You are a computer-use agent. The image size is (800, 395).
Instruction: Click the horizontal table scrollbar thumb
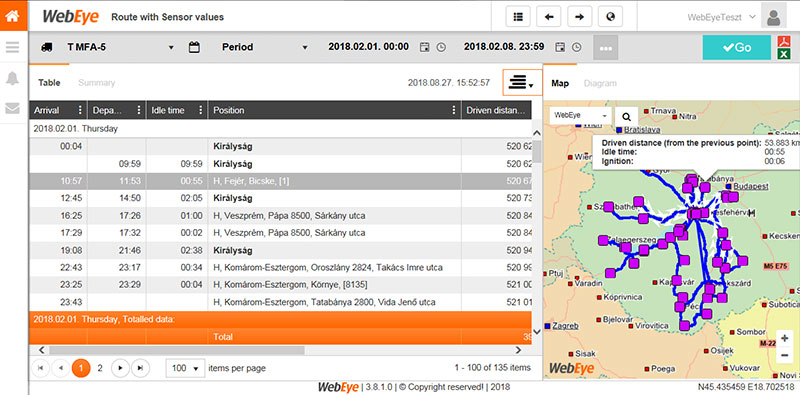point(177,351)
